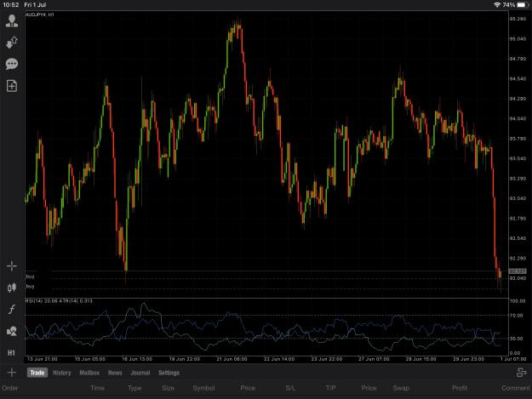Sort by the Profit column header

[x=460, y=388]
